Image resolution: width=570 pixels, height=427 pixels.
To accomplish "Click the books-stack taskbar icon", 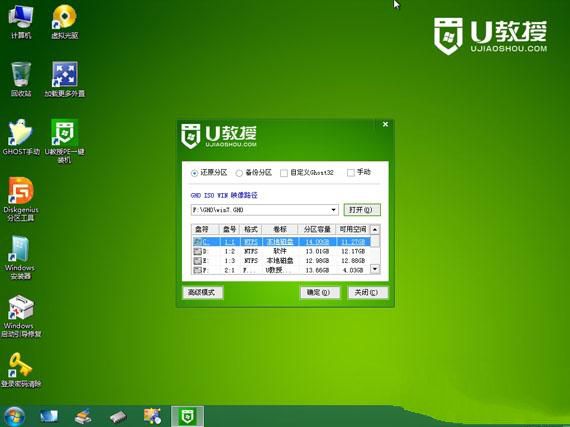I will [x=83, y=416].
